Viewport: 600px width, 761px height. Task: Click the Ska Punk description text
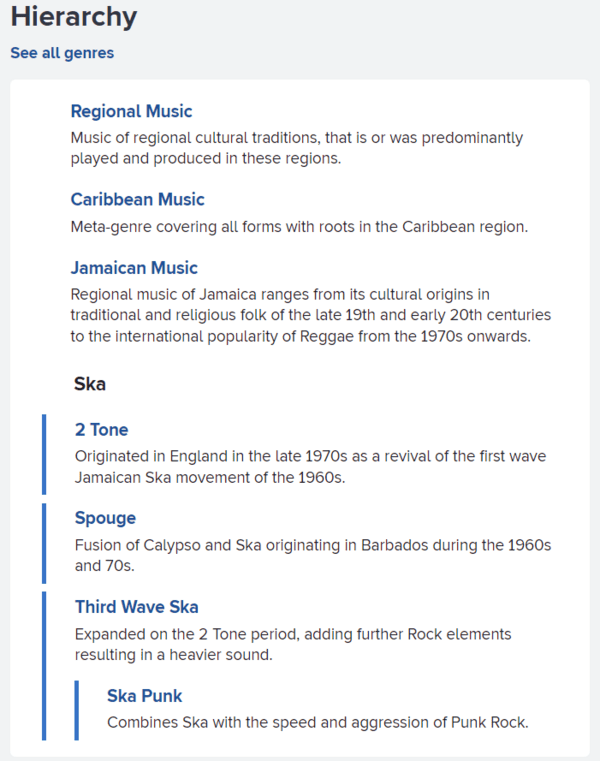pos(316,722)
